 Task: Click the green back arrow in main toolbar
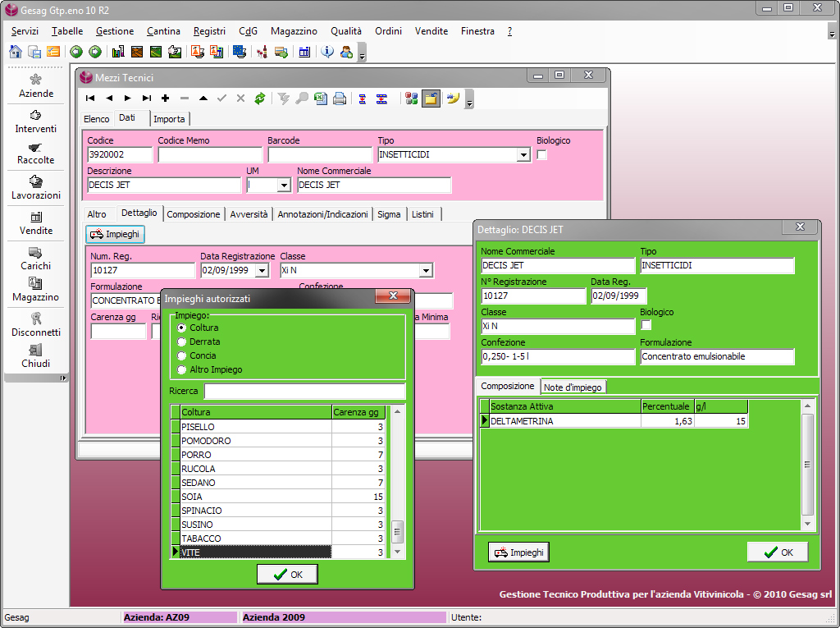tap(76, 52)
